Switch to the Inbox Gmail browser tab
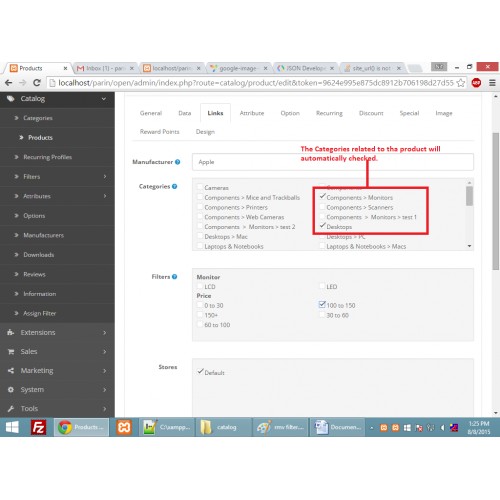Screen dimensions: 500x500 (x=105, y=68)
